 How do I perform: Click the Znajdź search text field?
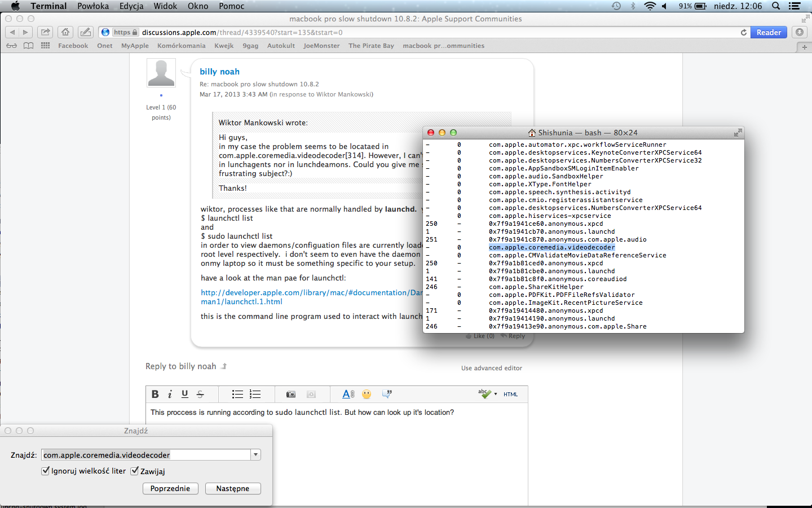pyautogui.click(x=146, y=455)
